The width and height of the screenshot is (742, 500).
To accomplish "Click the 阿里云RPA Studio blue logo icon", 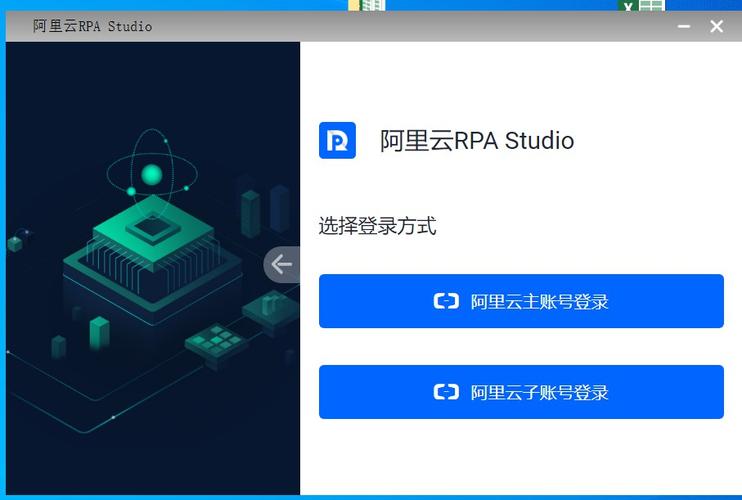I will pyautogui.click(x=337, y=140).
